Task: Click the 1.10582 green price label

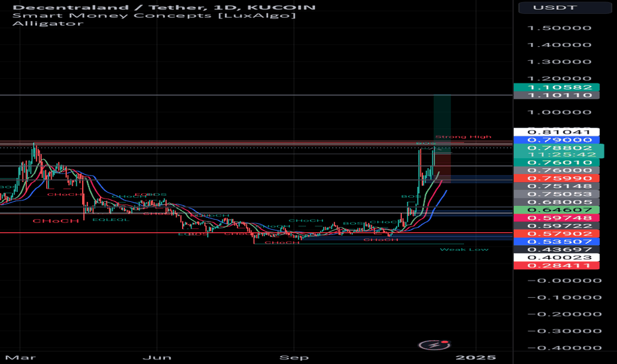Action: [556, 87]
